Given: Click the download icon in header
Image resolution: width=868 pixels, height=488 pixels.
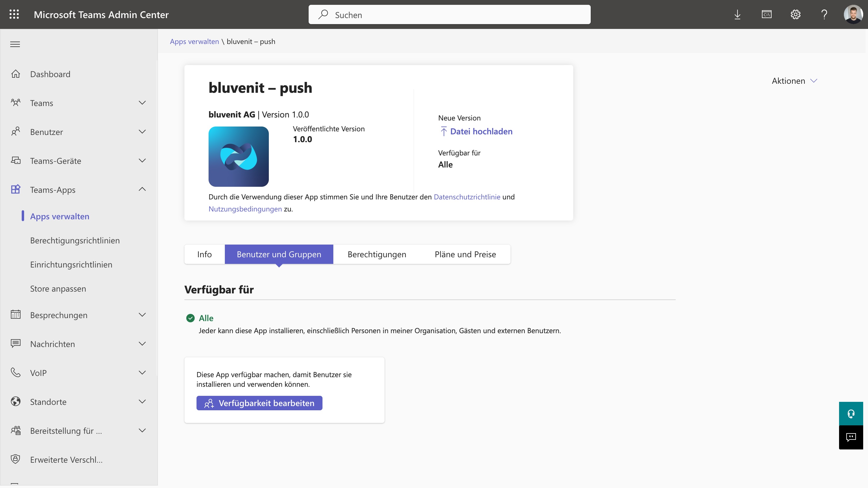Looking at the screenshot, I should [x=737, y=14].
